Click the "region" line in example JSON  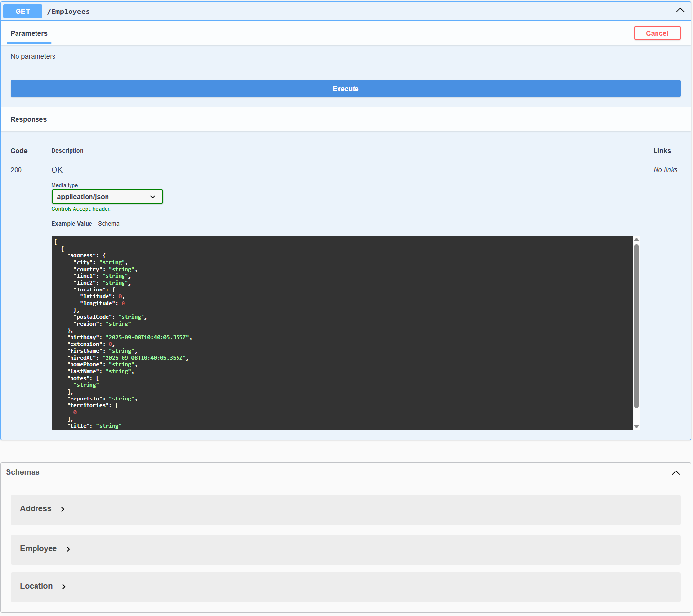[x=102, y=324]
